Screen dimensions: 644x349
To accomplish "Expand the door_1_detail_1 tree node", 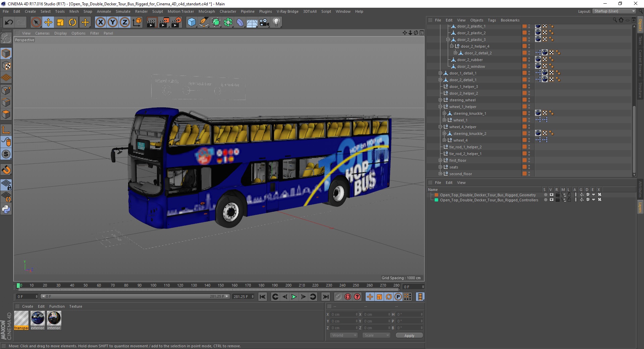I will pyautogui.click(x=440, y=73).
